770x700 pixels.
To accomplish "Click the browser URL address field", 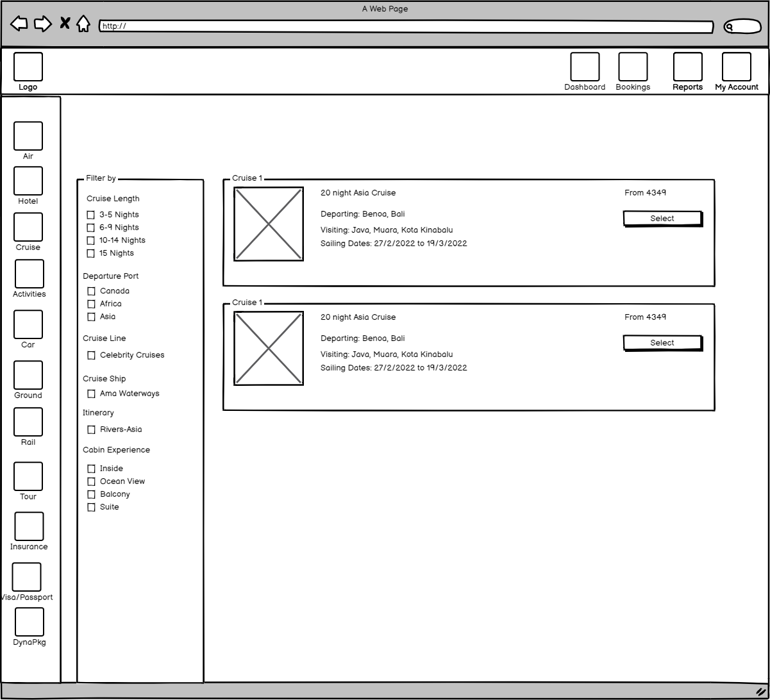I will (x=406, y=27).
